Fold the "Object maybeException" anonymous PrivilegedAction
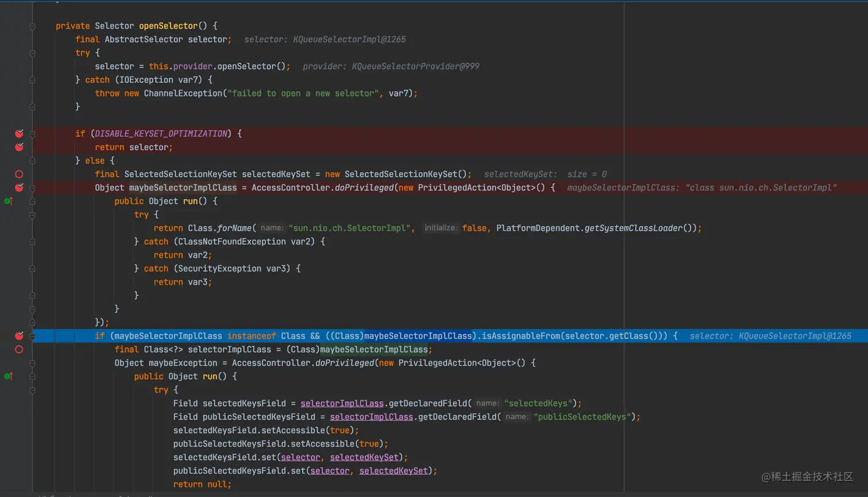868x497 pixels. click(x=32, y=363)
